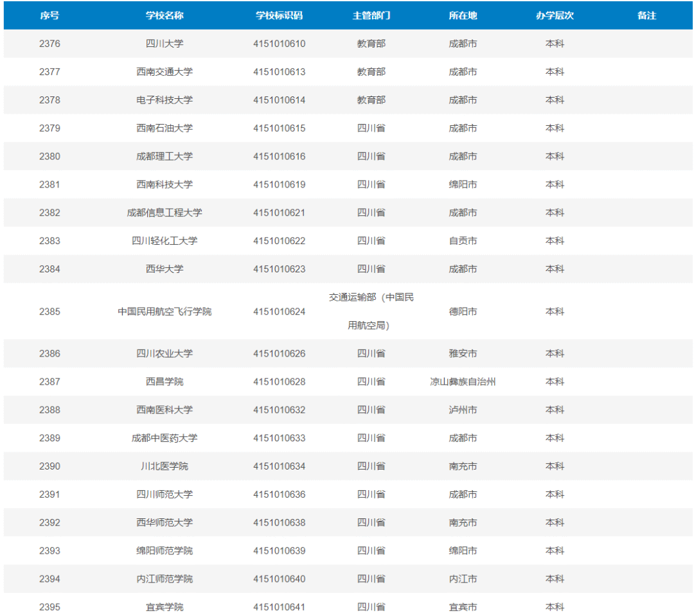The height and width of the screenshot is (616, 694).
Task: Select the code 4151010636
Action: [280, 495]
